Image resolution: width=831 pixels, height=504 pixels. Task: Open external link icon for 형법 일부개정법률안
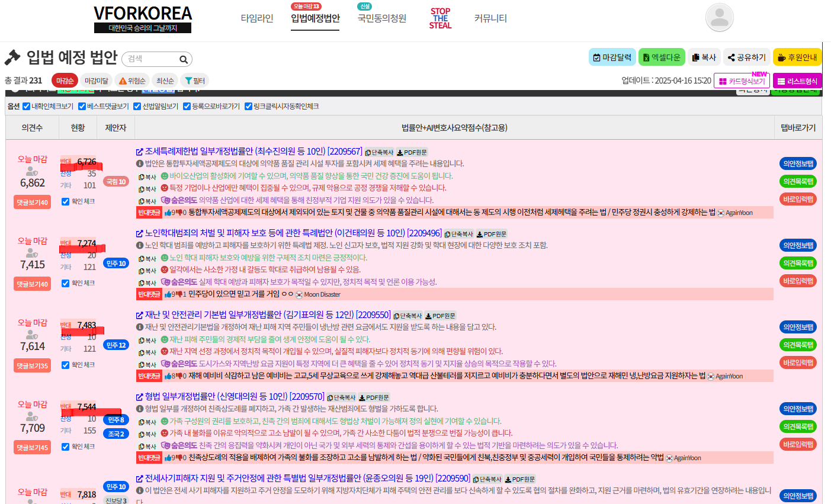click(x=140, y=397)
